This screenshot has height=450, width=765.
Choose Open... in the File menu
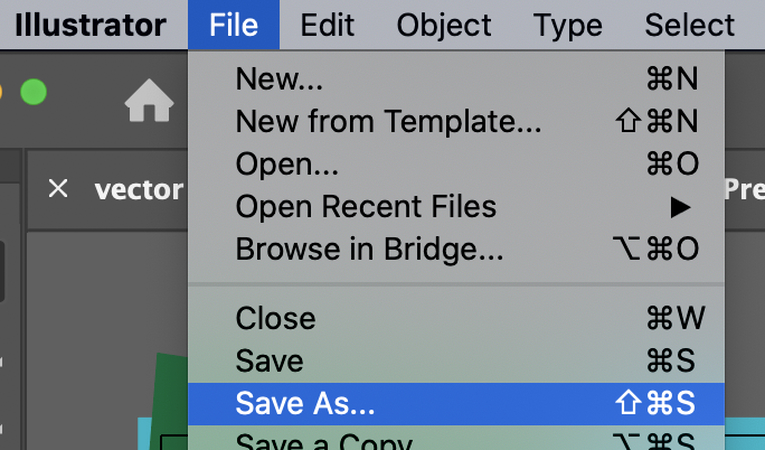[287, 164]
